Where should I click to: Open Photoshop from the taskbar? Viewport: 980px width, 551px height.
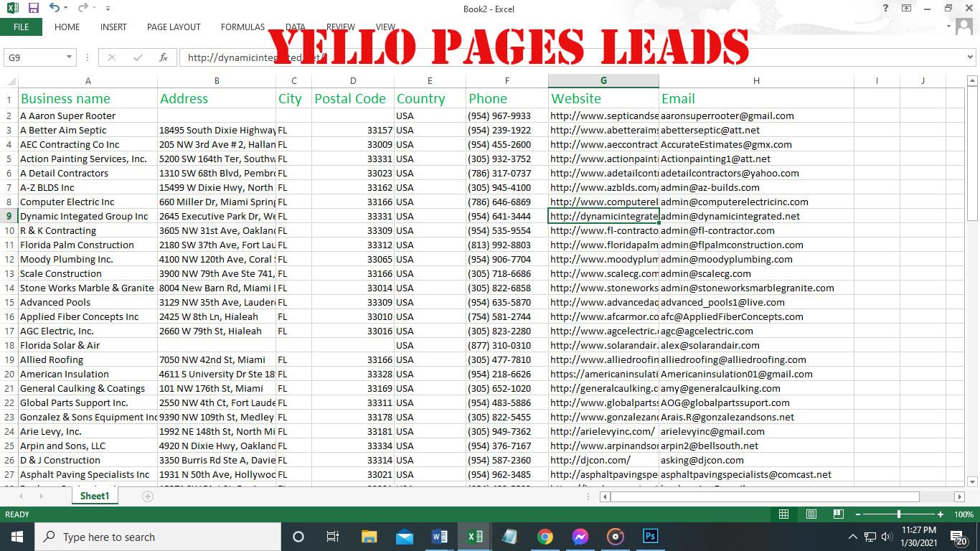[650, 537]
